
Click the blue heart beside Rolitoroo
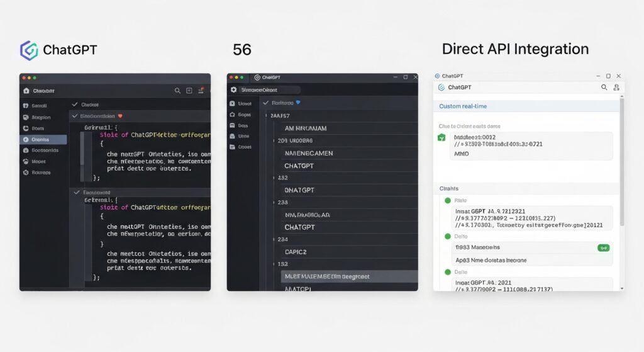click(297, 103)
